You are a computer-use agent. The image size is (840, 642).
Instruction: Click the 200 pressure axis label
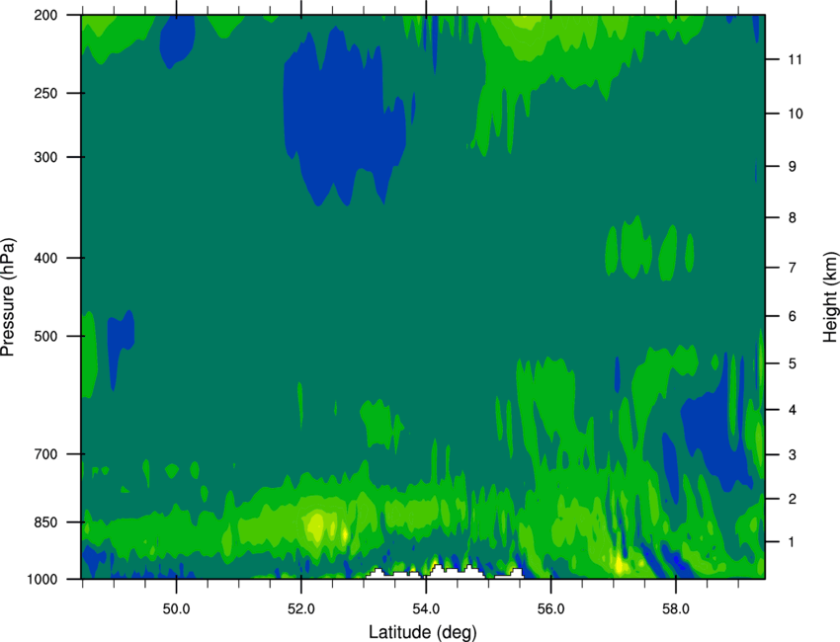point(45,15)
